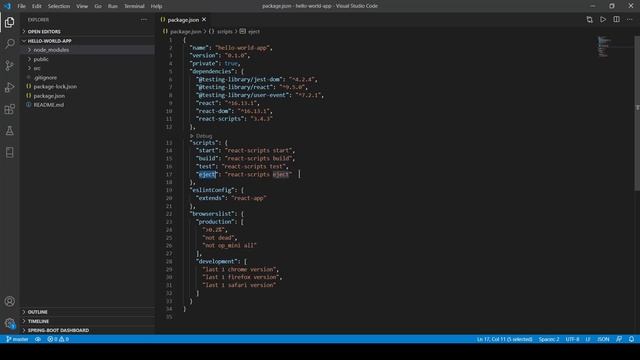Screen dimensions: 640x360
Task: Open the Run menu
Action: pos(113,6)
